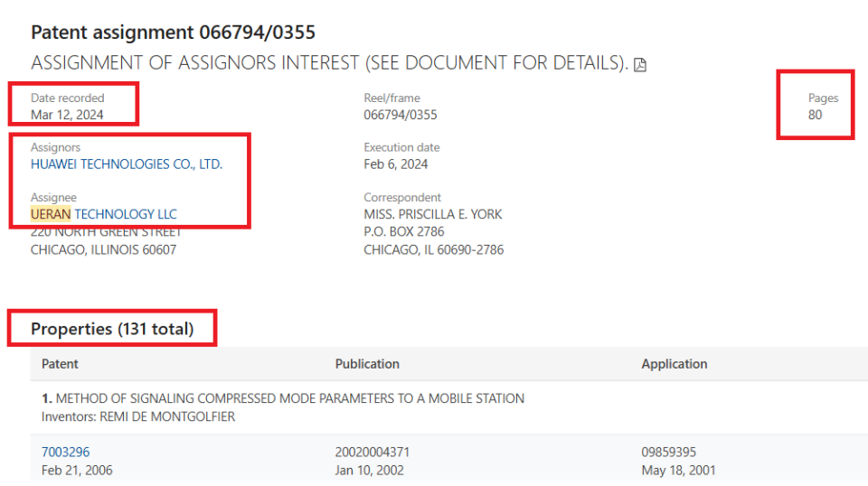Click the Patent column header
Screen dimensions: 868x486
(60, 364)
